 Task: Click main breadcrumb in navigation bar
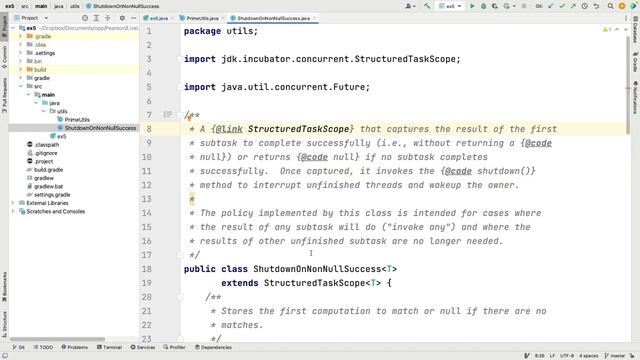[x=41, y=6]
